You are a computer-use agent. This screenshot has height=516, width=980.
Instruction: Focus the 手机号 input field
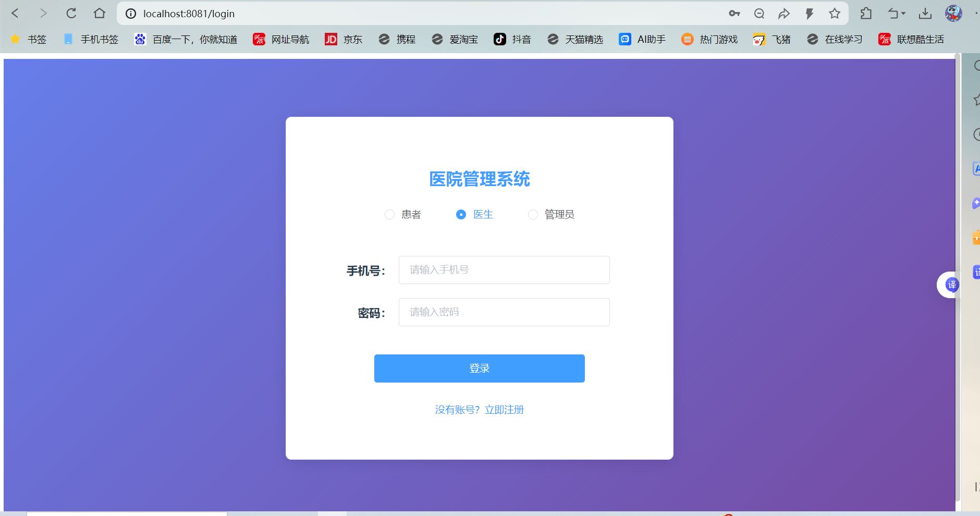pos(504,270)
